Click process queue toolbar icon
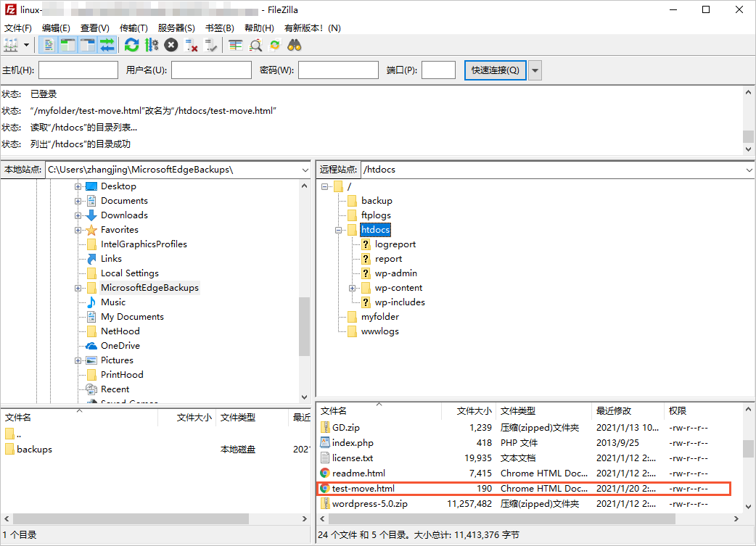The height and width of the screenshot is (546, 756). tap(151, 45)
